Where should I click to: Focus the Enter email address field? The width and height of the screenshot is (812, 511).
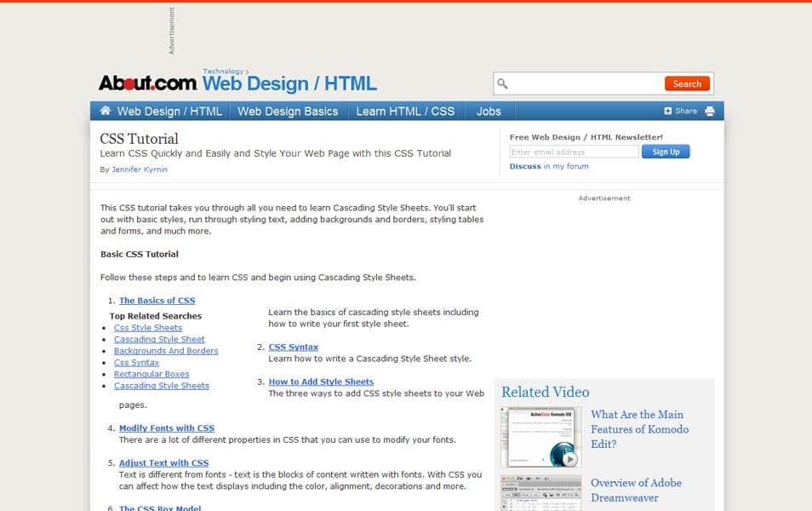coord(574,152)
